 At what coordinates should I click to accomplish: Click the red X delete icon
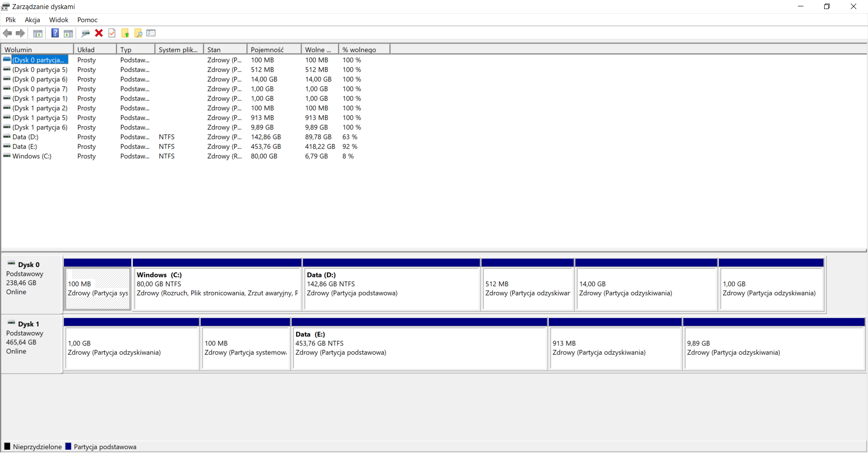pos(99,33)
